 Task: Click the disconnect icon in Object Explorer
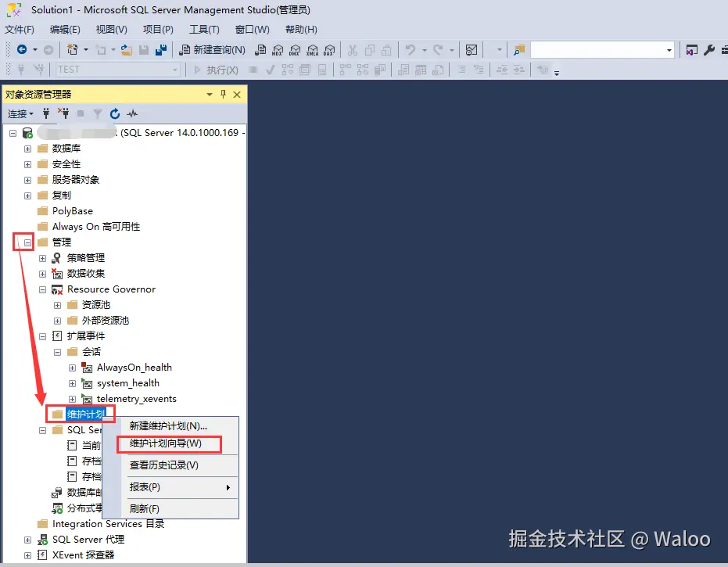63,113
